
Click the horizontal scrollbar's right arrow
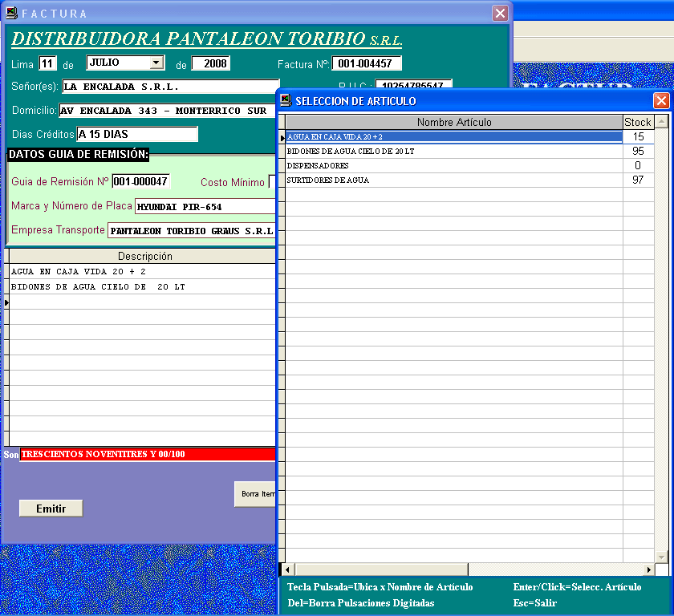648,569
